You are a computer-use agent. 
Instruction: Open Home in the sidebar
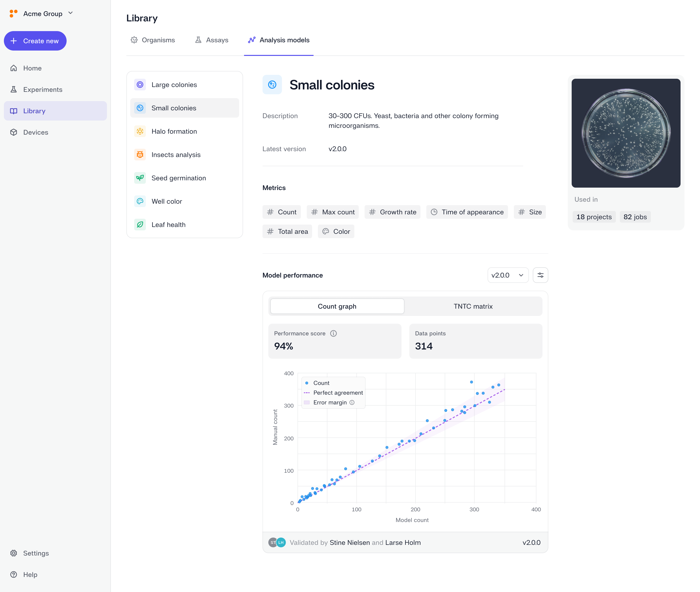(x=55, y=68)
